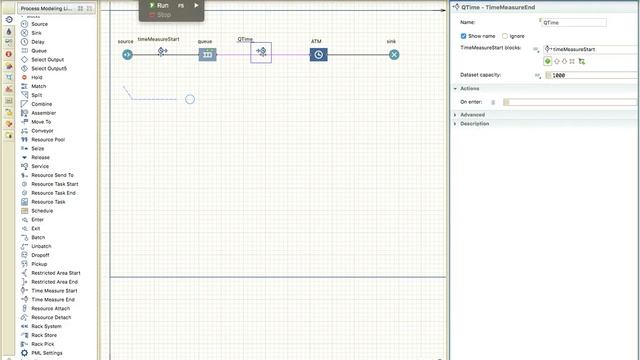Click the queue block on the canvas
640x360 pixels.
click(x=207, y=54)
